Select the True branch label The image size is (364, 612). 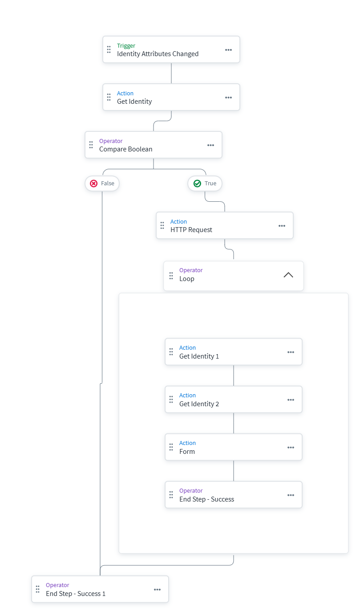tap(205, 184)
